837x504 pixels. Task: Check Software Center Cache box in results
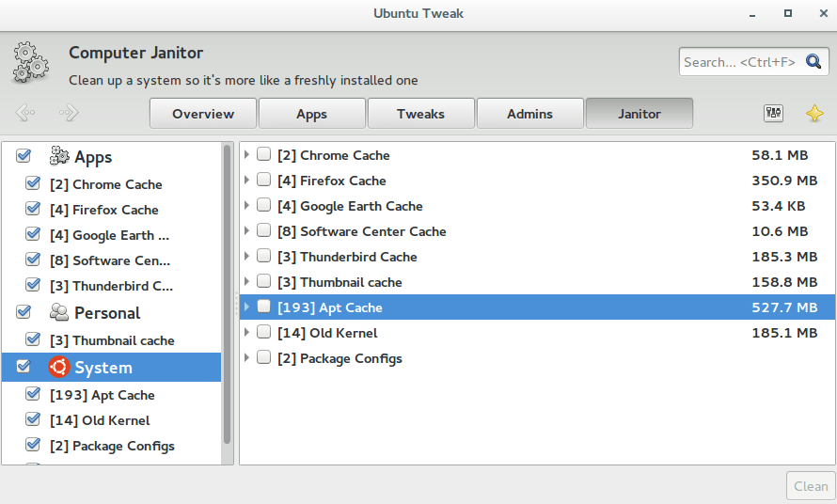[263, 230]
